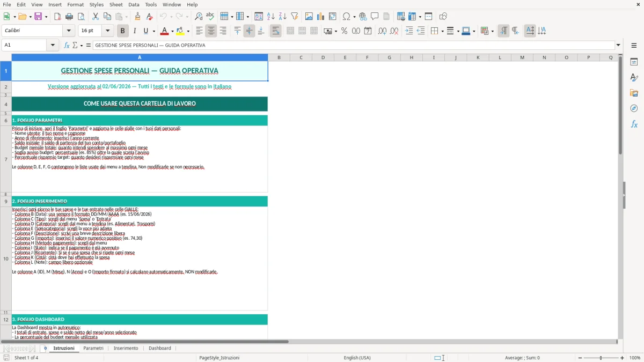
Task: Open Print Preview
Action: pyautogui.click(x=80, y=17)
